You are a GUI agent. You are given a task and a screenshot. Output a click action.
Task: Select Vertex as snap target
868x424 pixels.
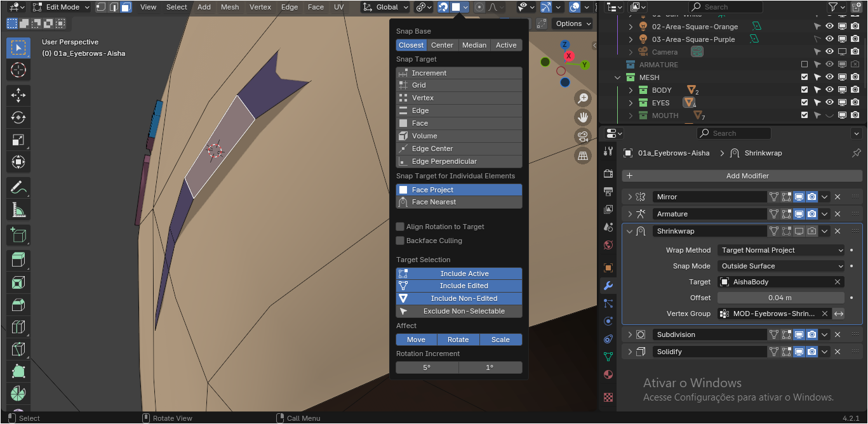[x=459, y=98]
